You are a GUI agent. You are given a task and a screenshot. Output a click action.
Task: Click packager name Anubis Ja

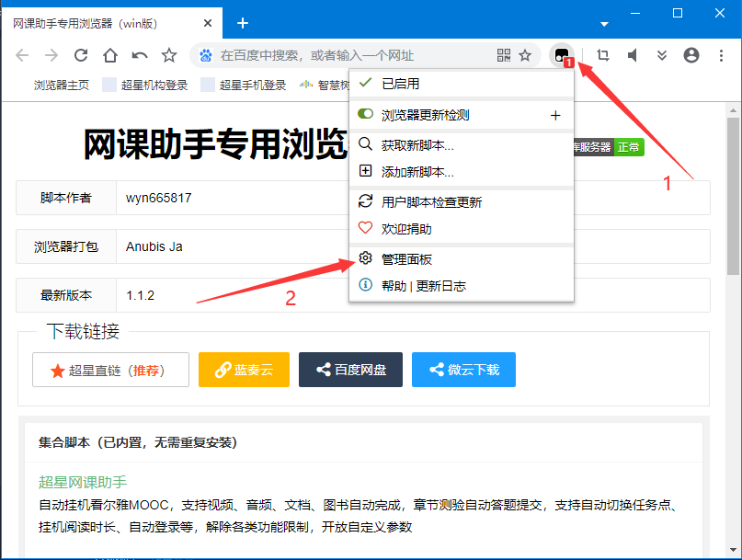click(154, 246)
